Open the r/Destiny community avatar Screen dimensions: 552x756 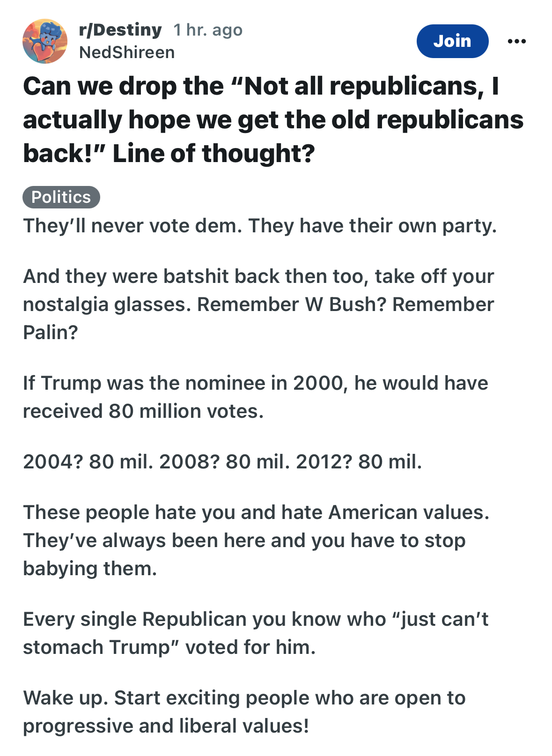(x=45, y=41)
